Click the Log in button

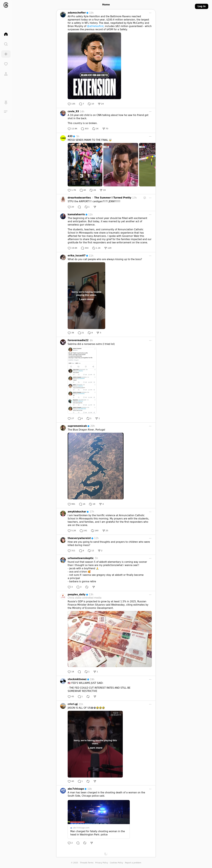pos(202,6)
